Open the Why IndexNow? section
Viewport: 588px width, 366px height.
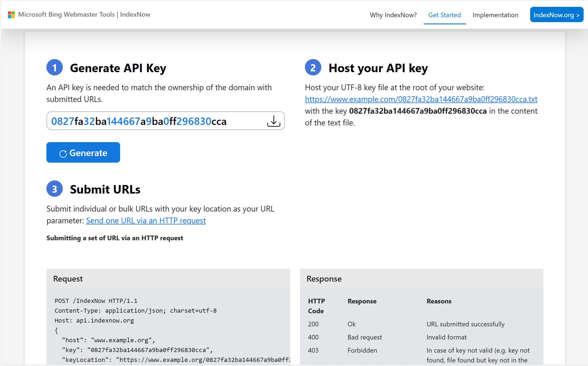click(x=393, y=15)
